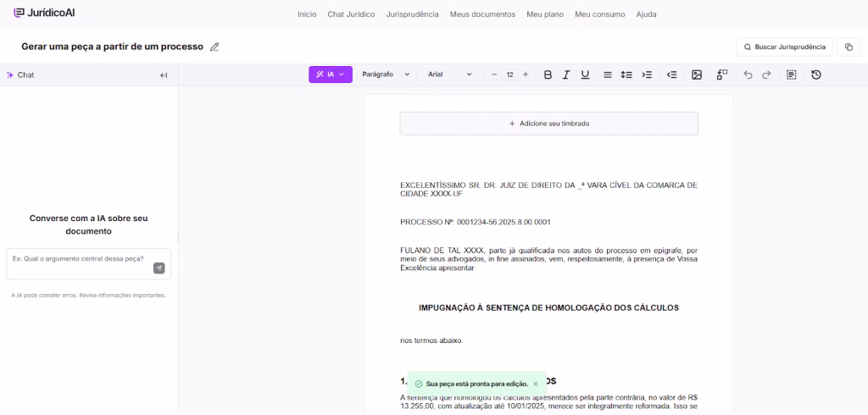Click the JurídicoAI logo
The height and width of the screenshot is (415, 868).
click(x=44, y=12)
